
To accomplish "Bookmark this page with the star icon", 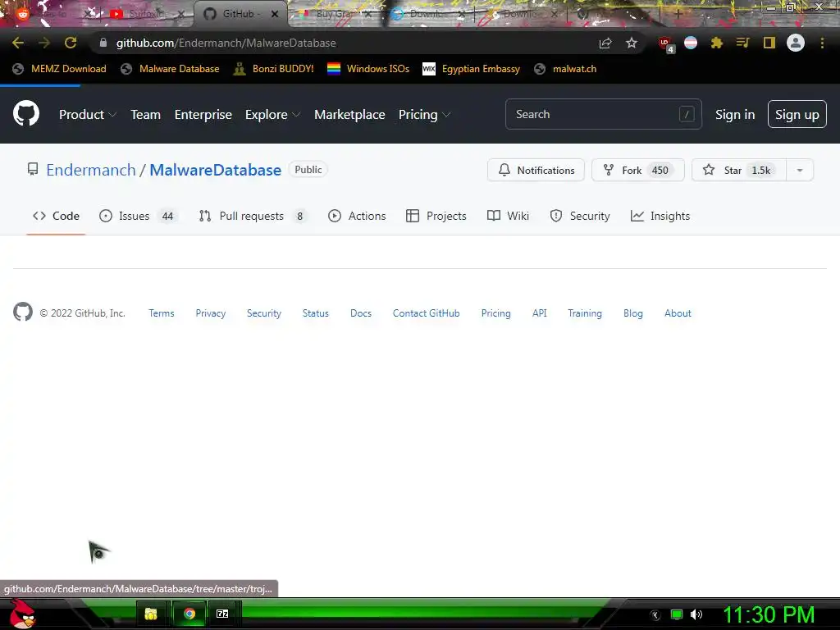I will pos(632,43).
